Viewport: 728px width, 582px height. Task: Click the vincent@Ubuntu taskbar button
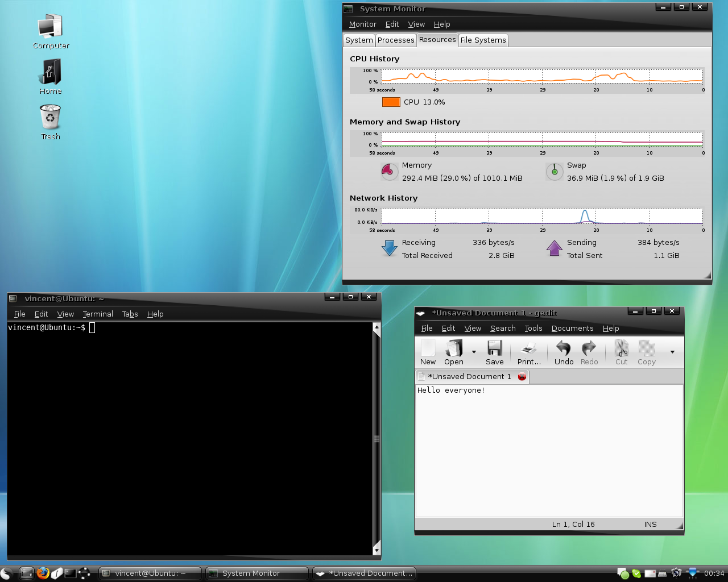pos(150,573)
